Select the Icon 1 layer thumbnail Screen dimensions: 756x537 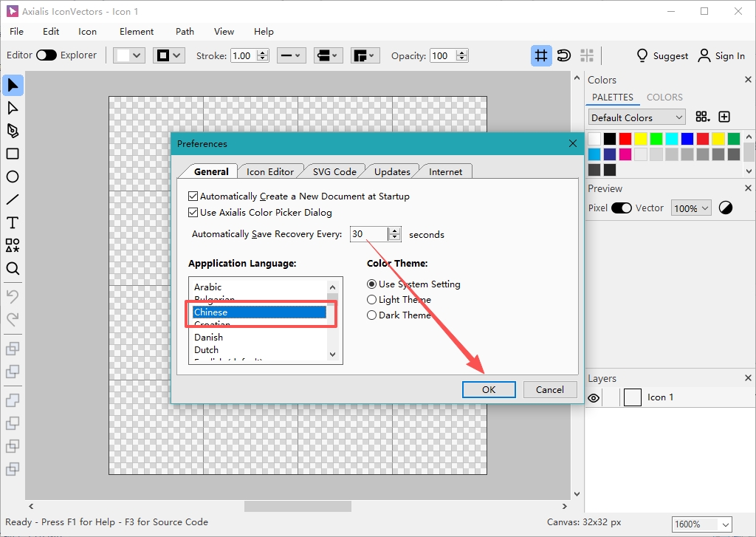pos(633,397)
